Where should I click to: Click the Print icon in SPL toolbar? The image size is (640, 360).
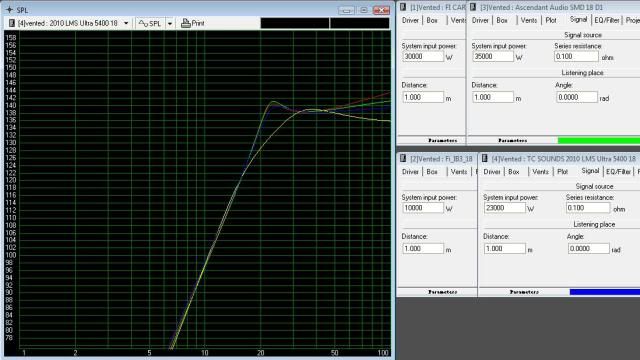(186, 23)
